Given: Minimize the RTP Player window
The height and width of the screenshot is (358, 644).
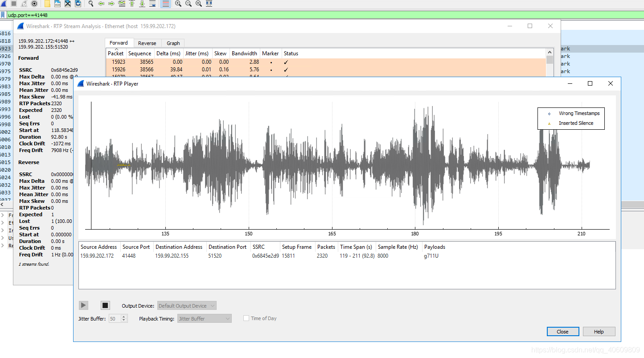Looking at the screenshot, I should pyautogui.click(x=570, y=83).
